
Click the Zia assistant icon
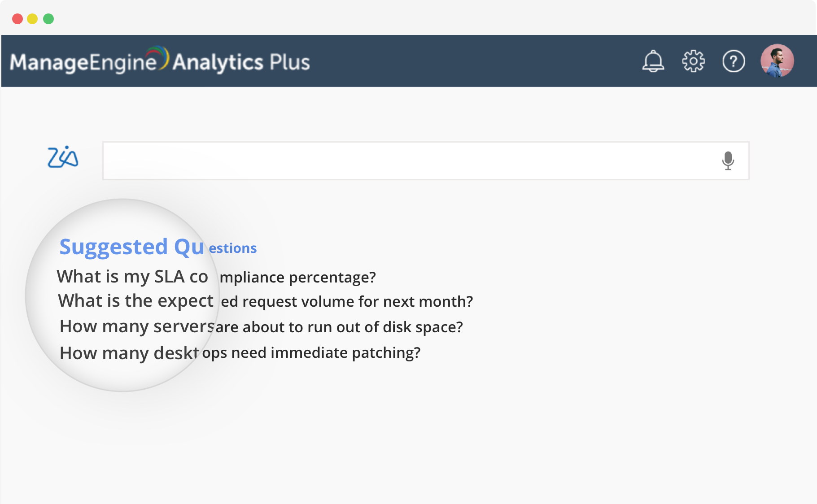pyautogui.click(x=63, y=157)
